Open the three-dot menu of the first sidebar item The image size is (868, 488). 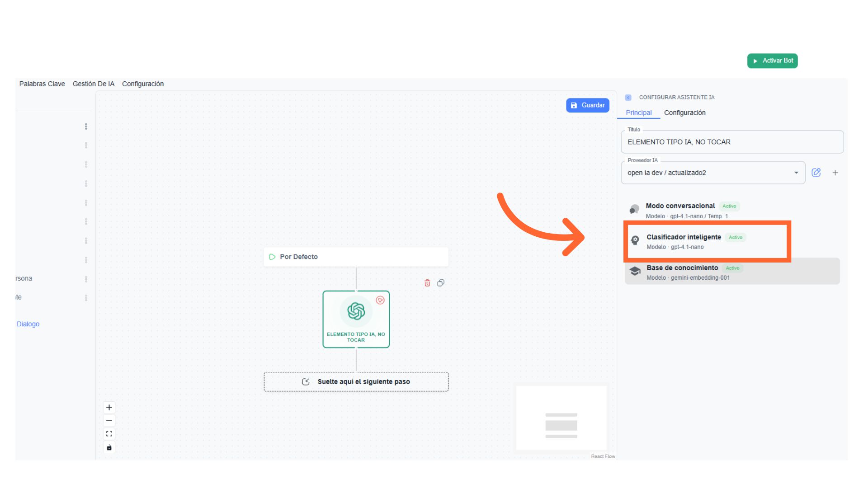coord(86,127)
